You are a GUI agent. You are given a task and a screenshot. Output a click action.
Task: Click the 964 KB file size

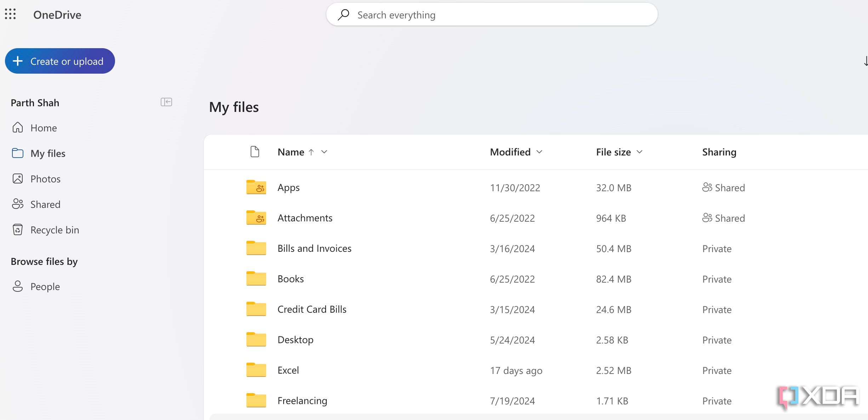coord(611,218)
